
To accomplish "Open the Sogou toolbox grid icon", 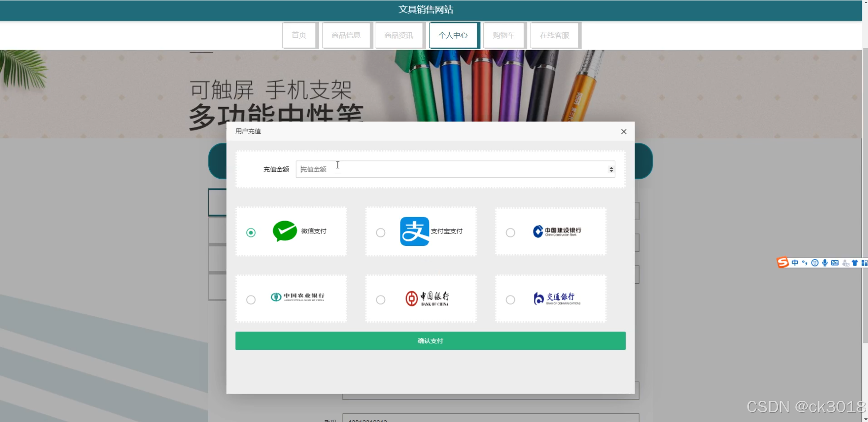I will pyautogui.click(x=864, y=263).
